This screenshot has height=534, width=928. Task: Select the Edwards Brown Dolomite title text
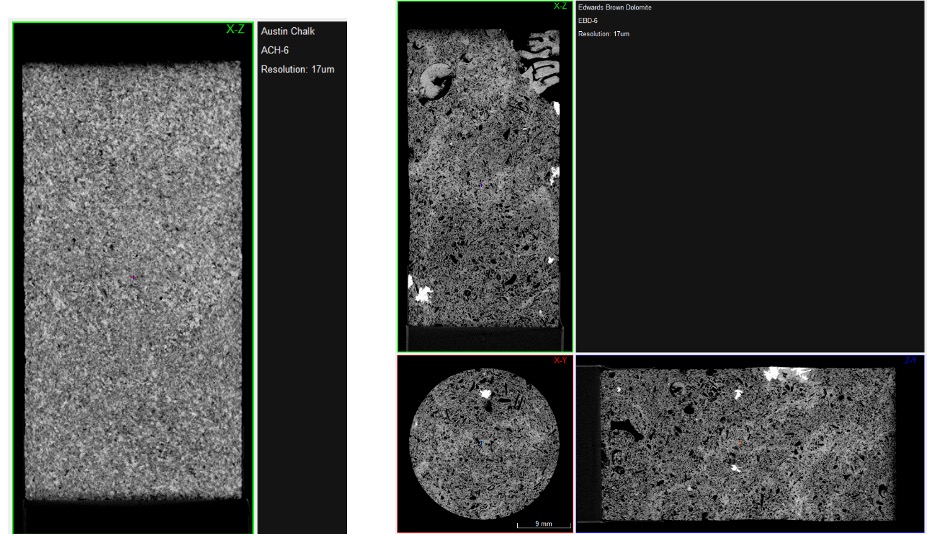pyautogui.click(x=615, y=8)
